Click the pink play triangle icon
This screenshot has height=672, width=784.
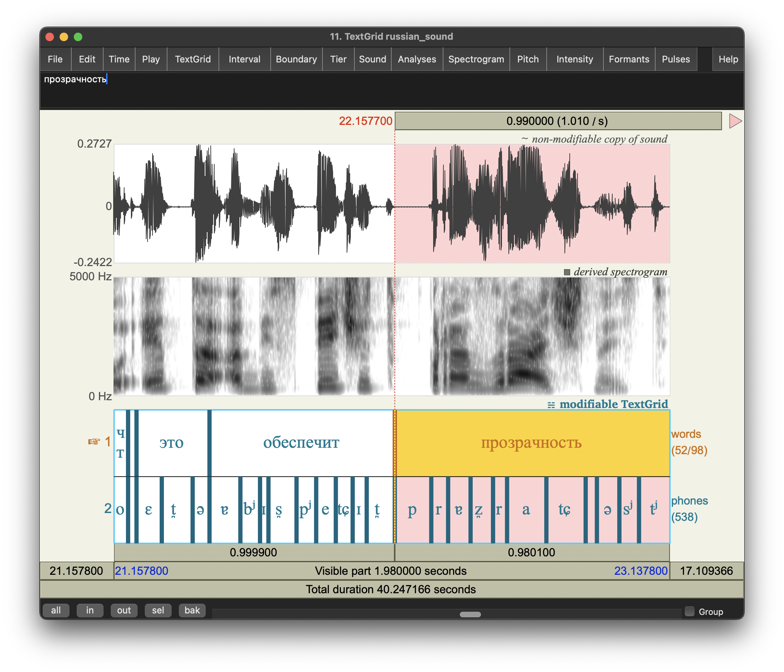[735, 121]
